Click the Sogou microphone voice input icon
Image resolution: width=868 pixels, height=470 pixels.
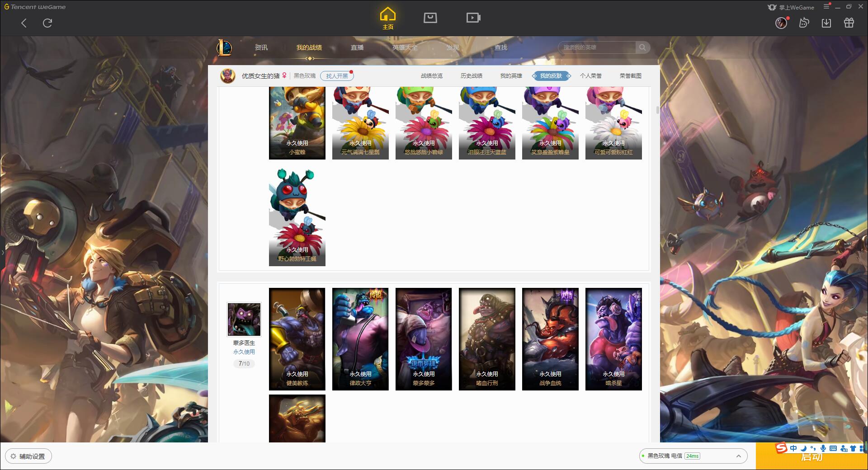(x=823, y=448)
